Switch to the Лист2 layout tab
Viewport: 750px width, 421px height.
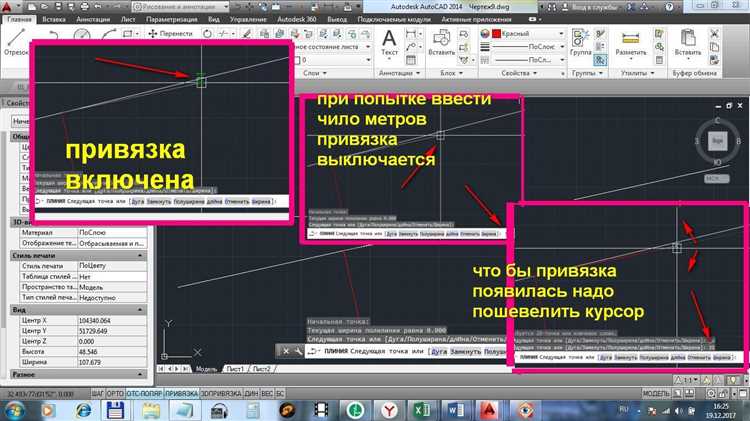[261, 369]
